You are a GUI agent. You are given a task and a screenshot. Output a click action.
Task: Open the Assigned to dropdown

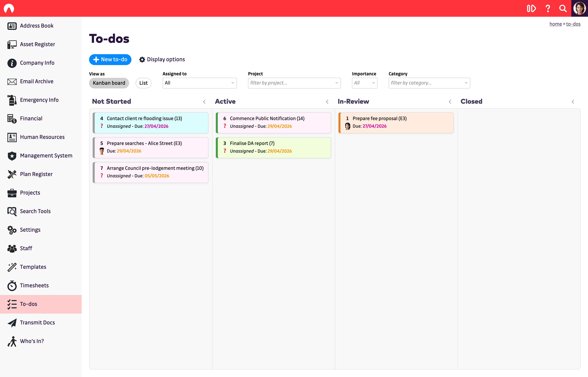199,83
